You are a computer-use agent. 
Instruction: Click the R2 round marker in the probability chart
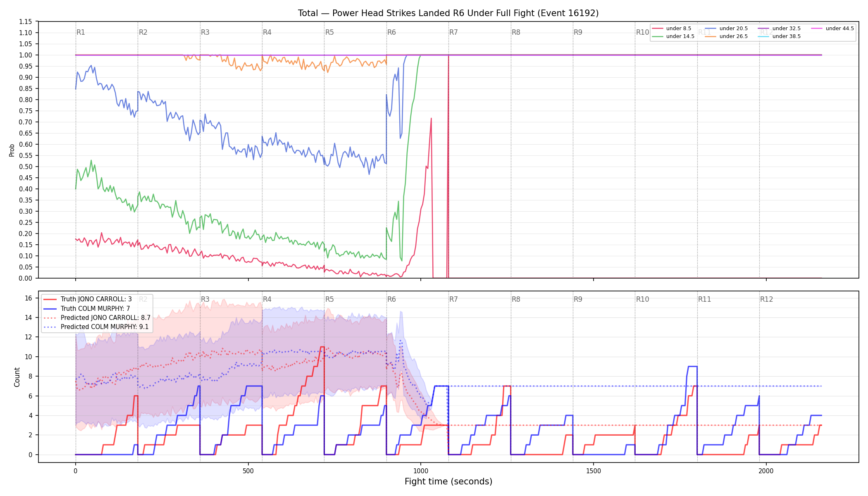pyautogui.click(x=143, y=32)
